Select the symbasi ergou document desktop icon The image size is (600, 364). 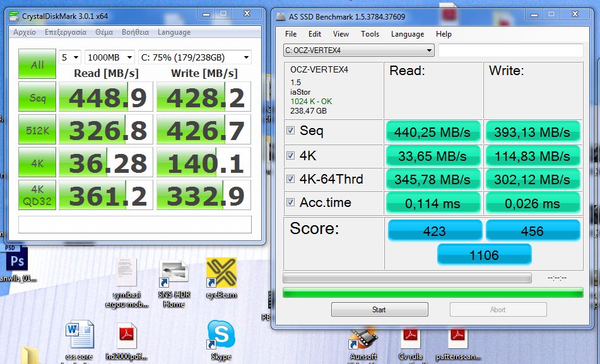pos(127,283)
